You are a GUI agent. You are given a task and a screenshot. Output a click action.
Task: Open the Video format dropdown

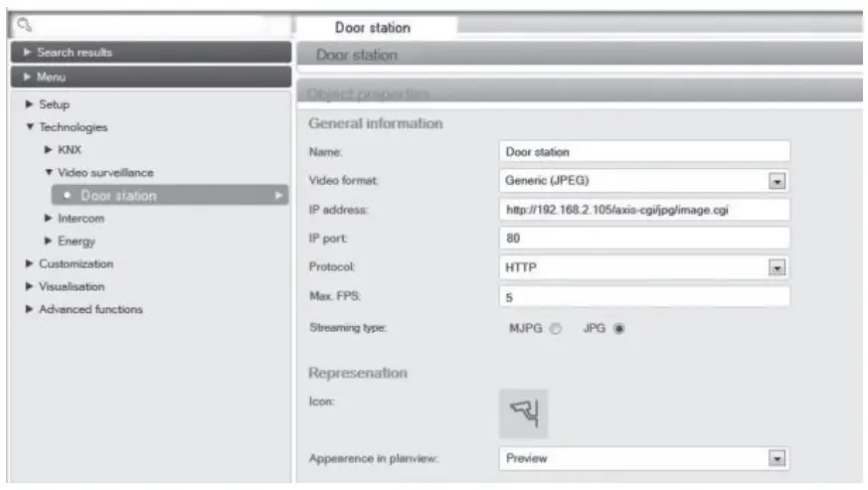777,182
